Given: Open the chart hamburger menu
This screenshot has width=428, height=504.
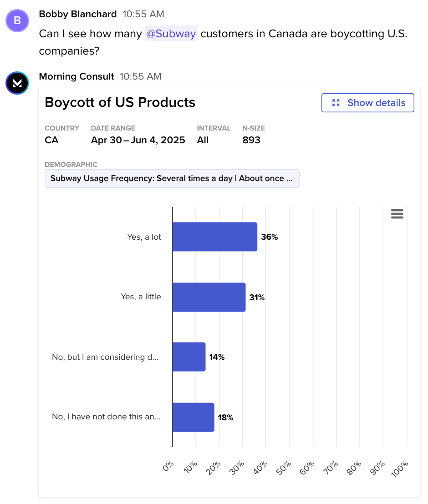Looking at the screenshot, I should click(397, 214).
